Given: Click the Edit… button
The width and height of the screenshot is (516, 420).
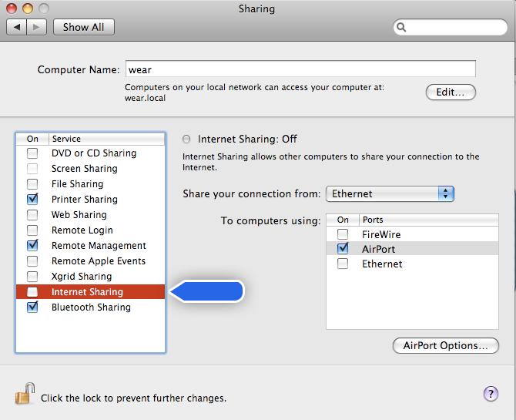Looking at the screenshot, I should click(451, 92).
